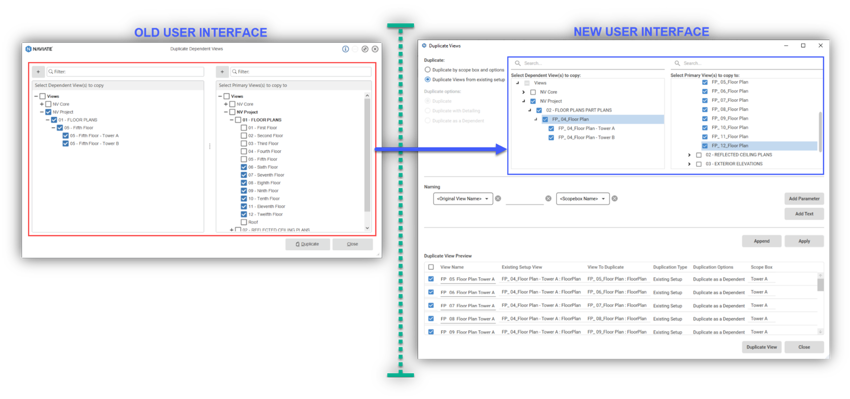Click the link icon in old dialog header
The height and width of the screenshot is (399, 850).
[365, 49]
